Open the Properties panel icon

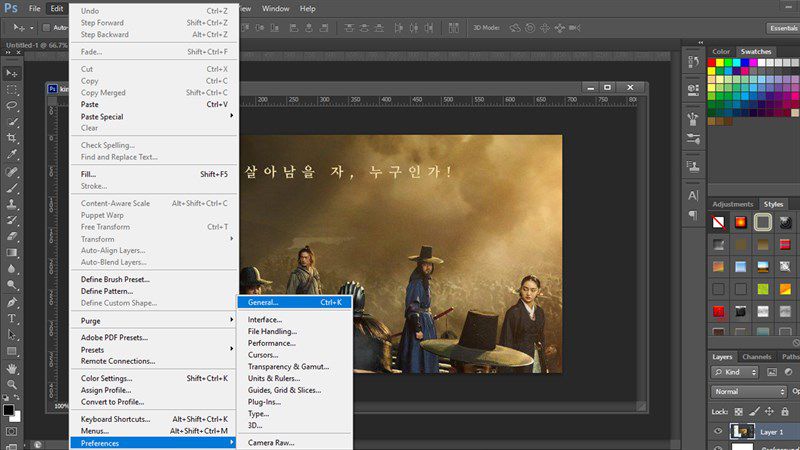tap(693, 90)
